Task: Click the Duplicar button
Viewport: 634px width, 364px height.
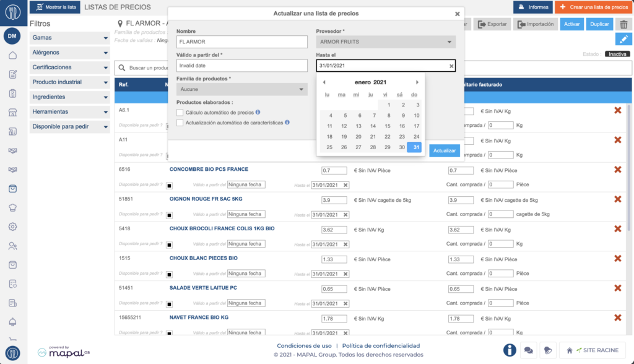Action: tap(599, 24)
